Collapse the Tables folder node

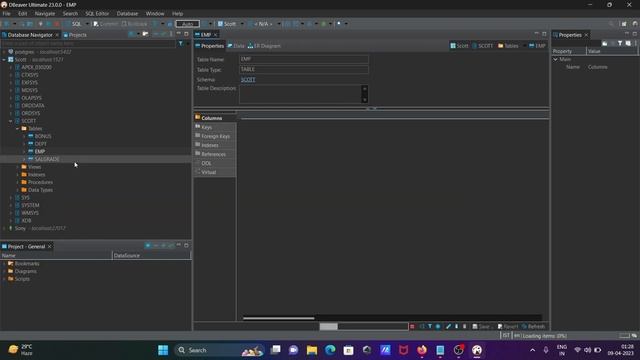[18, 129]
